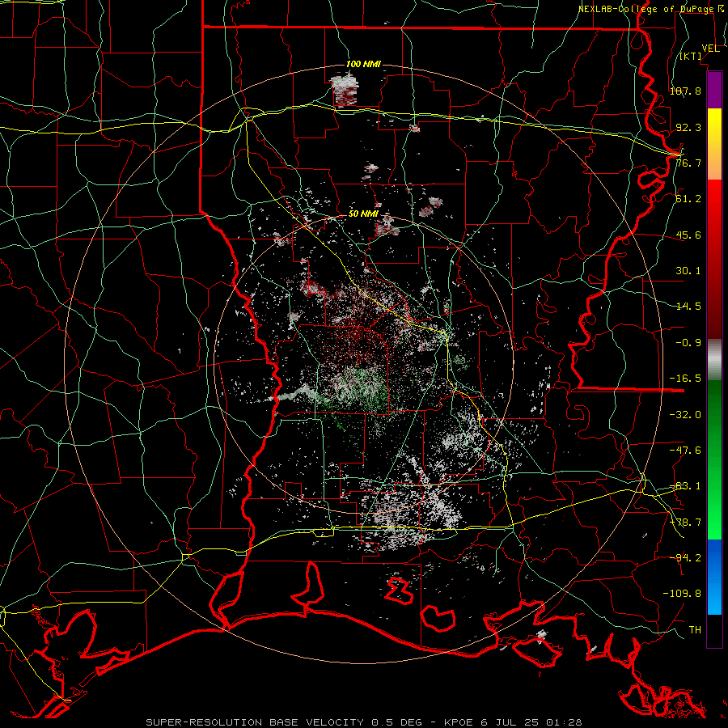
Task: Click the "100 NMI" range ring label
Action: click(x=363, y=64)
